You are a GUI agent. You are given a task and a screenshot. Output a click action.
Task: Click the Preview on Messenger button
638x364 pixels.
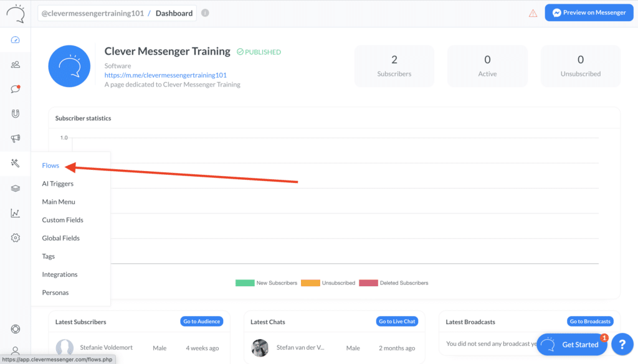click(589, 12)
